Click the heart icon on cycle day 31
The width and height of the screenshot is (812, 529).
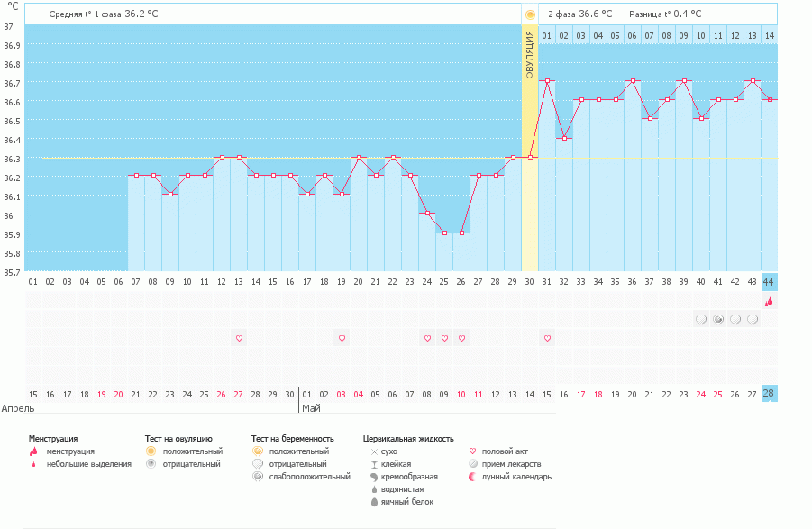[x=547, y=338]
